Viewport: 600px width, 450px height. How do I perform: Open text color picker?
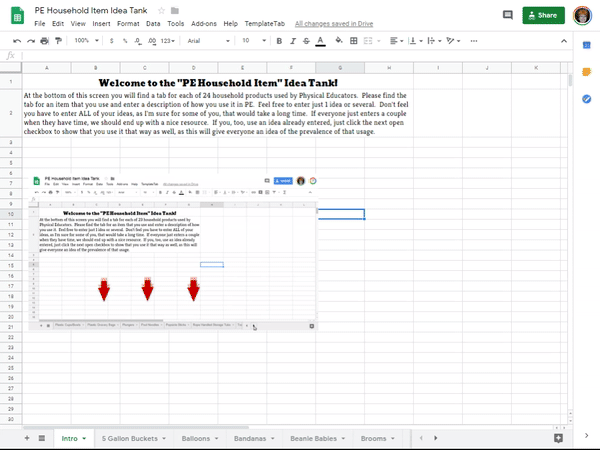[320, 41]
